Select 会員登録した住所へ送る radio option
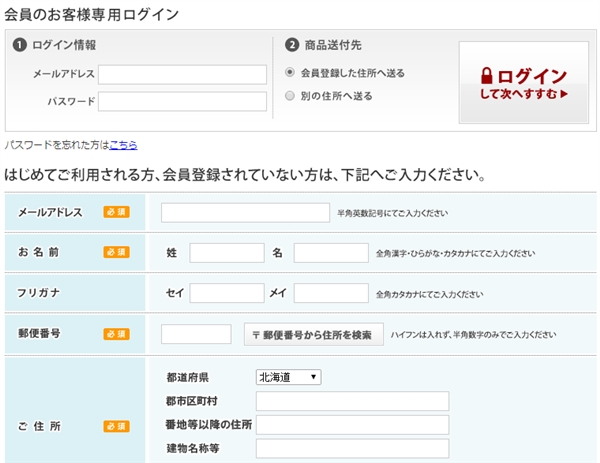 coord(290,72)
